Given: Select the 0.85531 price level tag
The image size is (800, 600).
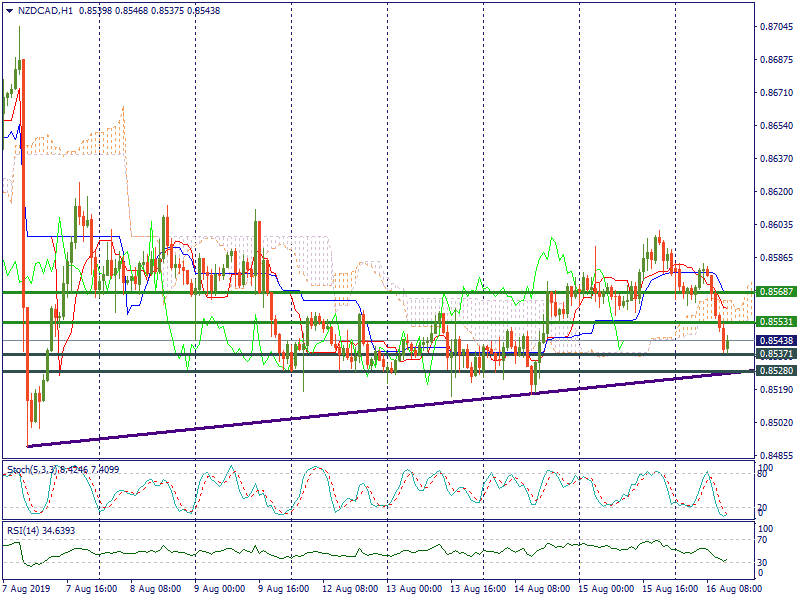Looking at the screenshot, I should tap(775, 322).
